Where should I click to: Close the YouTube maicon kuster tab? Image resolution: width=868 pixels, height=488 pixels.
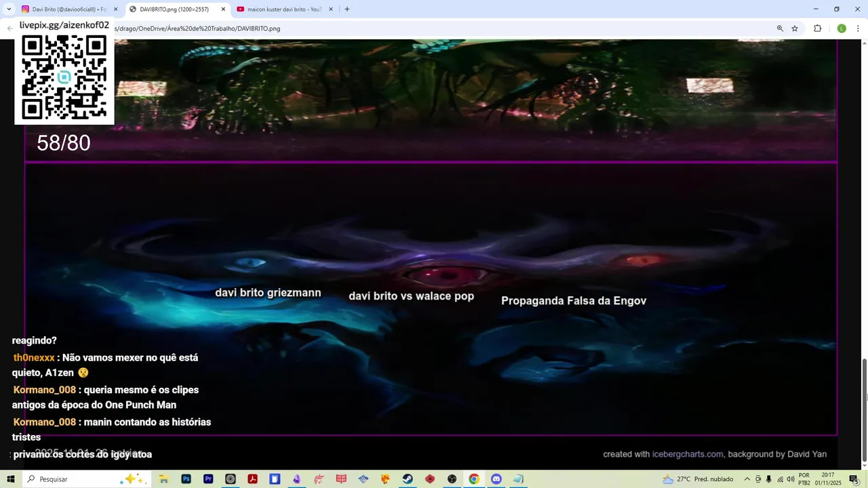tap(331, 9)
